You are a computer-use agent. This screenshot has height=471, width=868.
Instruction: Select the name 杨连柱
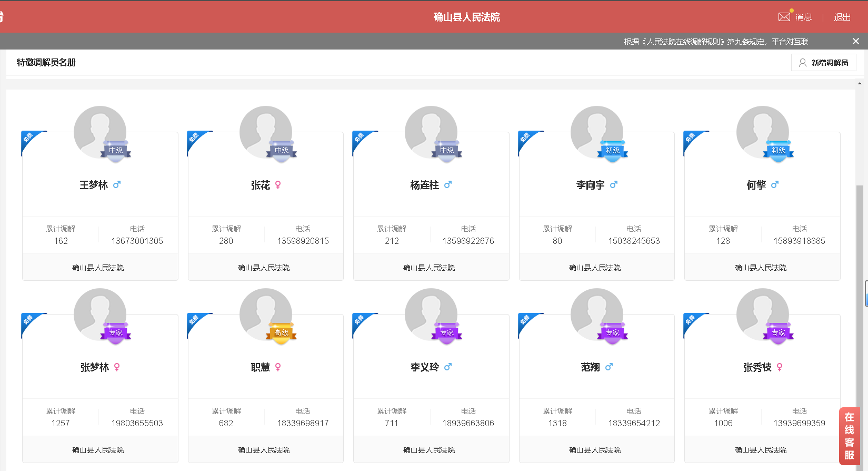pyautogui.click(x=425, y=185)
